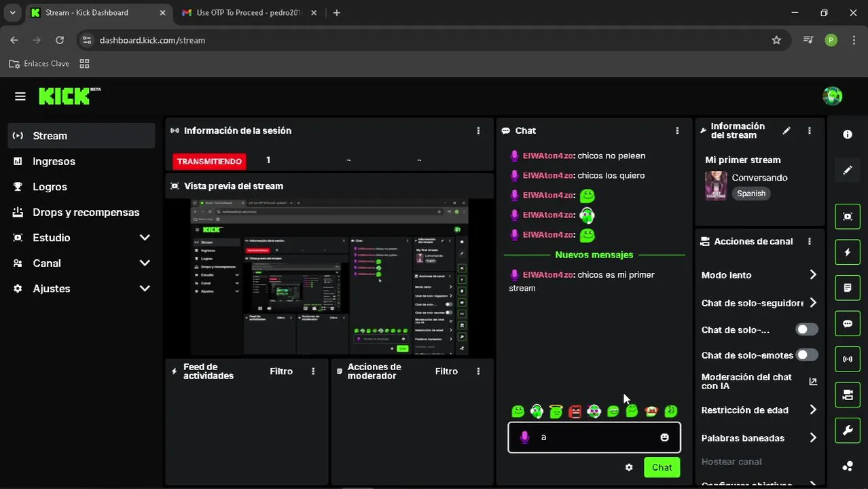Go to Ingresos in the sidebar

82,161
